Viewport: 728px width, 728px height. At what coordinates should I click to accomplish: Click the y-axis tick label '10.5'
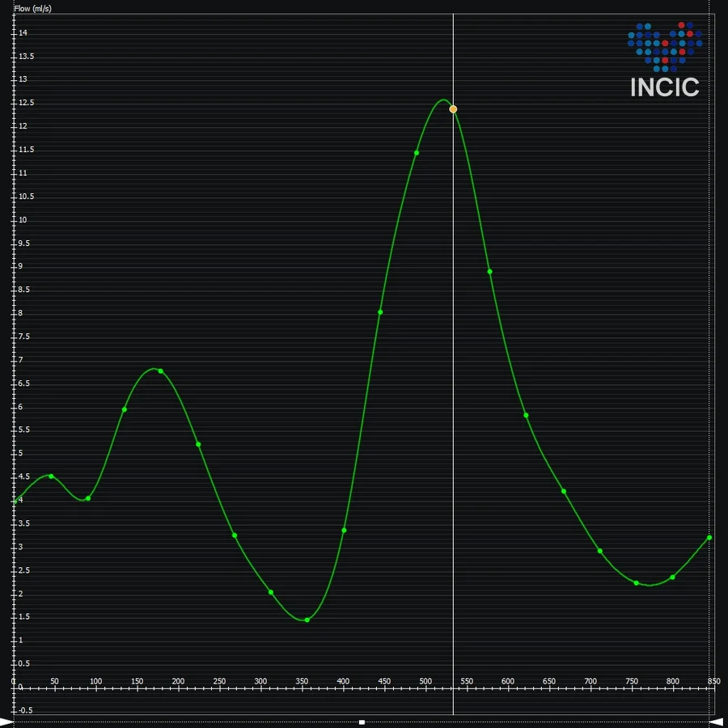[26, 197]
